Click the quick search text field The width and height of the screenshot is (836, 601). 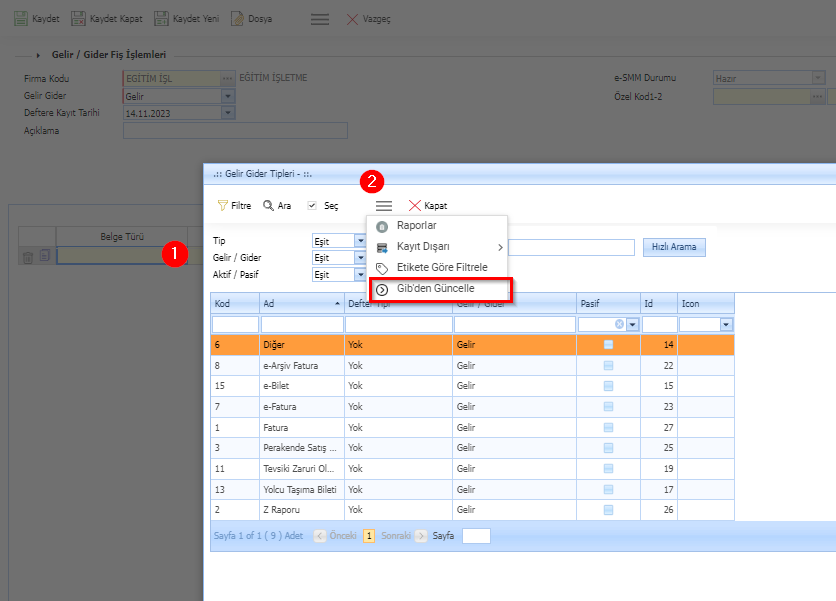[x=571, y=247]
